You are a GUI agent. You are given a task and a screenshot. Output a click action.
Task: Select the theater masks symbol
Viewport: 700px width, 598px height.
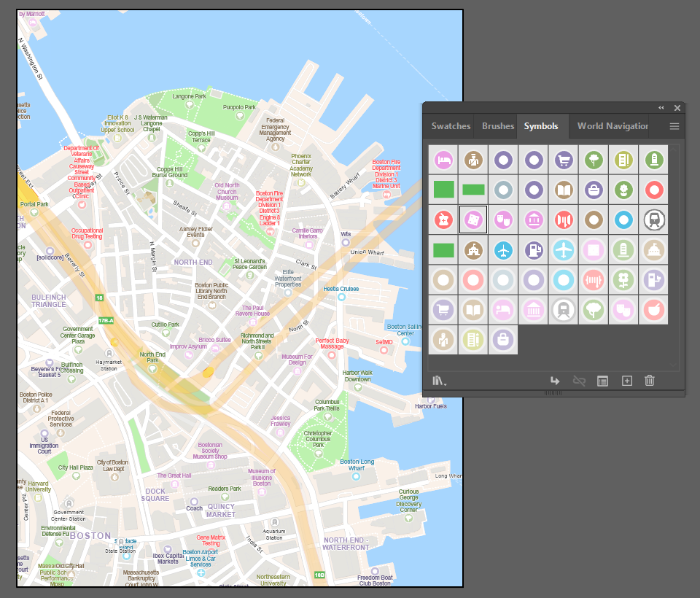click(503, 220)
